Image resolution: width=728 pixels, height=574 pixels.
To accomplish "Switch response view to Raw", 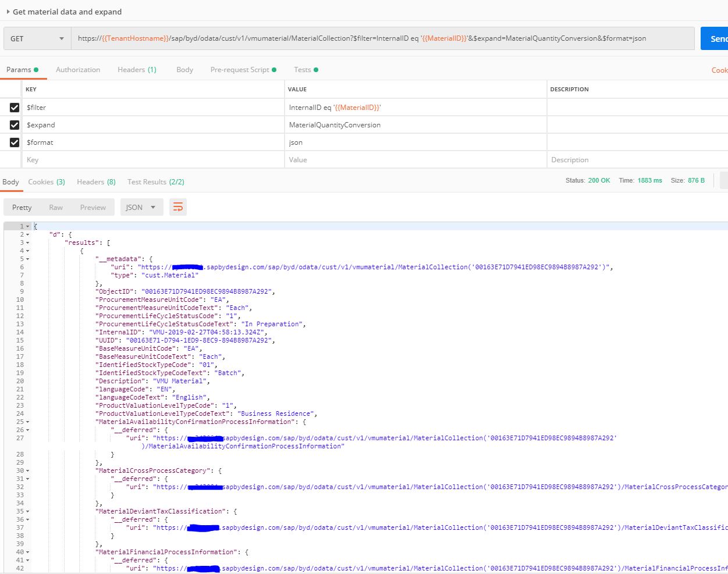I will pyautogui.click(x=56, y=207).
